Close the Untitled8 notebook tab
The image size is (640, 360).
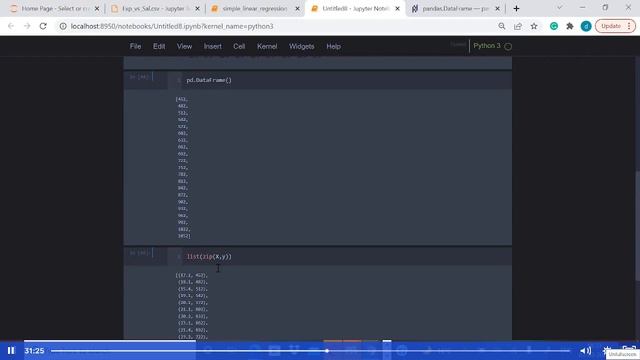pyautogui.click(x=397, y=8)
